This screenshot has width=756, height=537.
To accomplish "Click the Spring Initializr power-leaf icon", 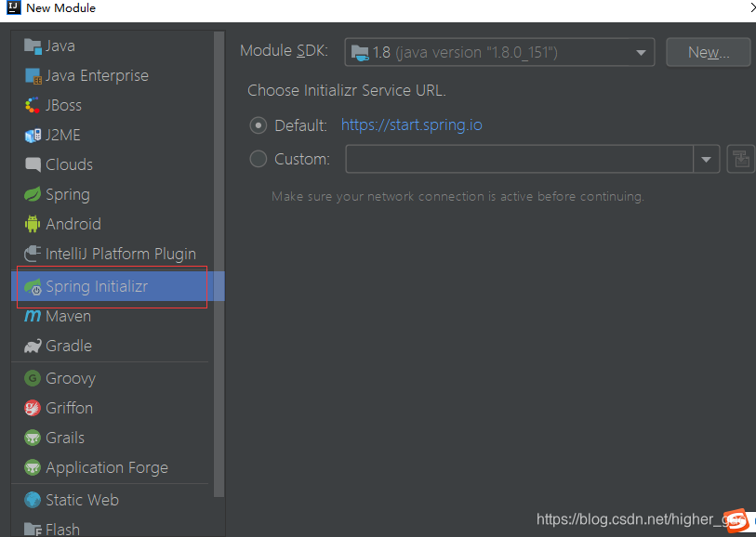I will point(33,286).
